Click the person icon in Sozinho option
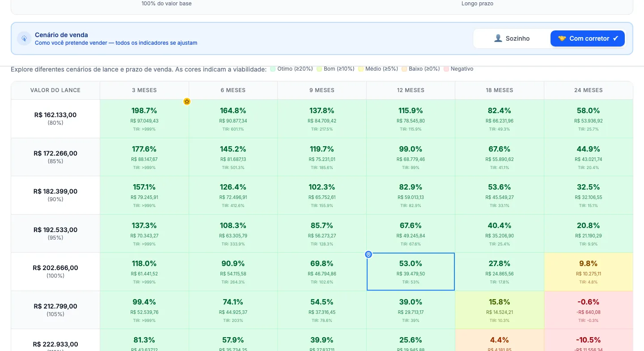This screenshot has height=351, width=644. [x=498, y=38]
